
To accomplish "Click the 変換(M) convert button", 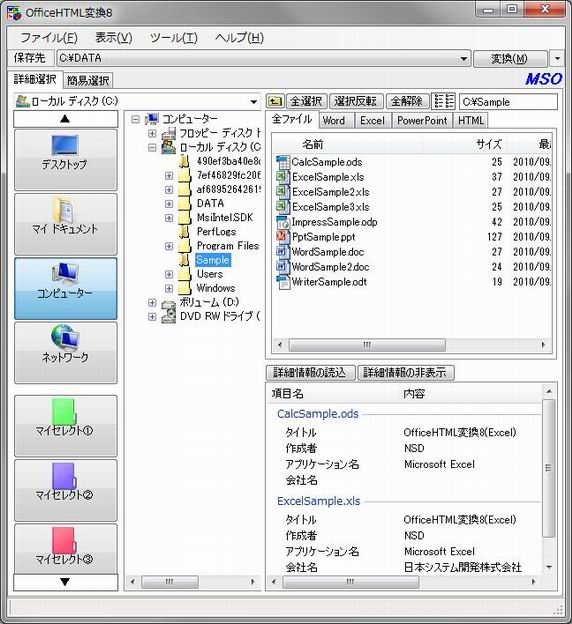I will 510,58.
